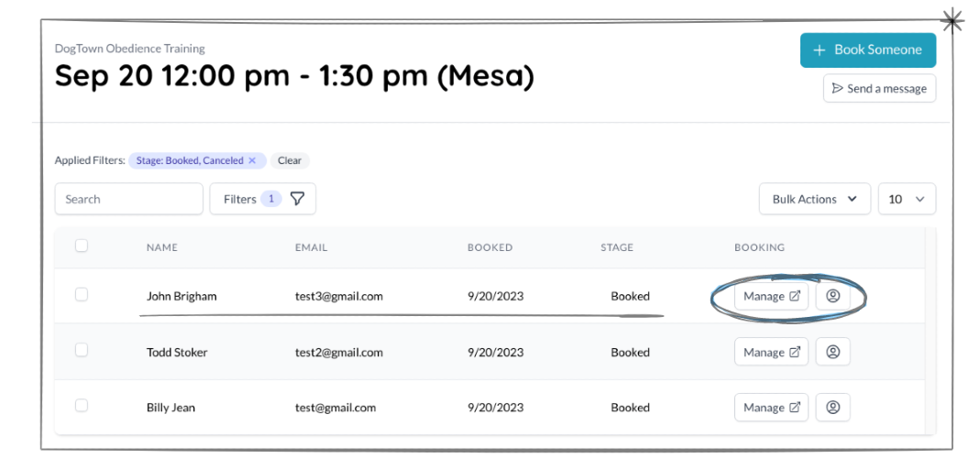Open the Filters panel
The image size is (980, 458).
pyautogui.click(x=262, y=199)
